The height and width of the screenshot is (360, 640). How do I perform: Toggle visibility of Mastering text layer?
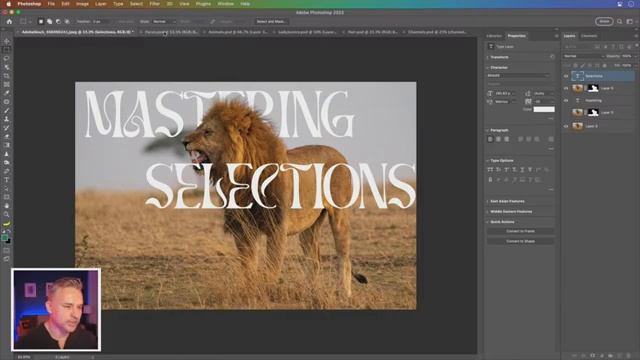coord(566,100)
